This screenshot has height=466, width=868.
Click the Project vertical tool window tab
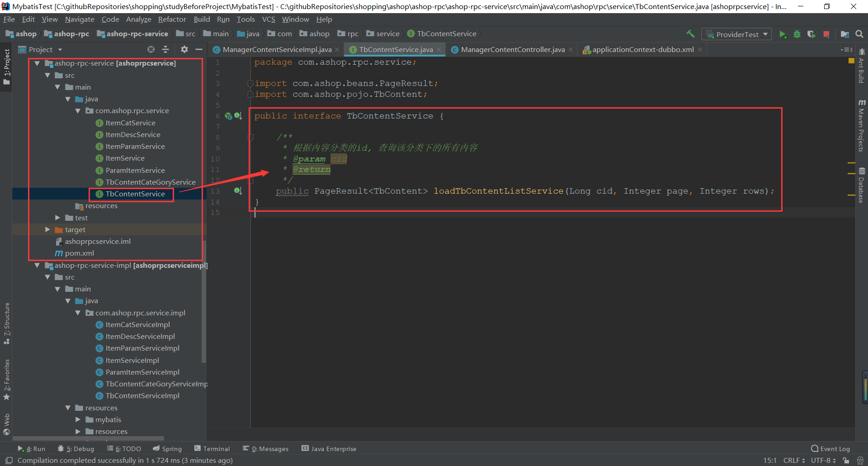6,67
